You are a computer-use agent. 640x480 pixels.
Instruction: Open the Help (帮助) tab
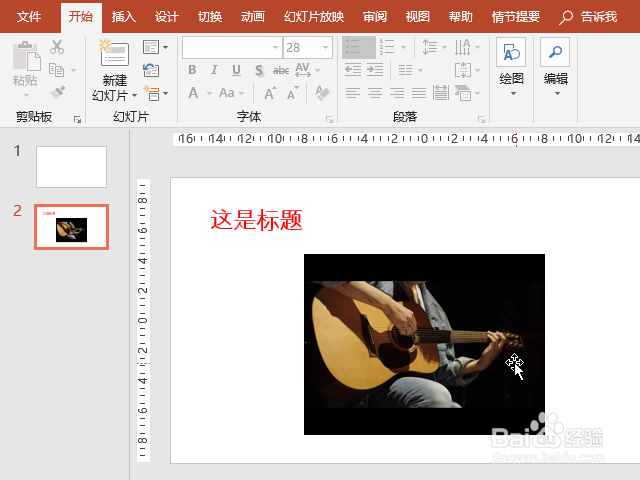pos(460,17)
